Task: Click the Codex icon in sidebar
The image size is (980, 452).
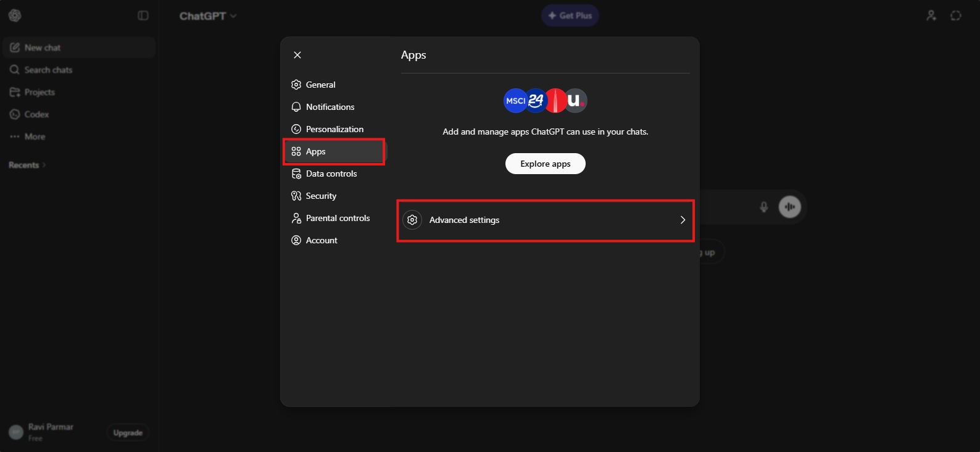Action: pos(15,114)
